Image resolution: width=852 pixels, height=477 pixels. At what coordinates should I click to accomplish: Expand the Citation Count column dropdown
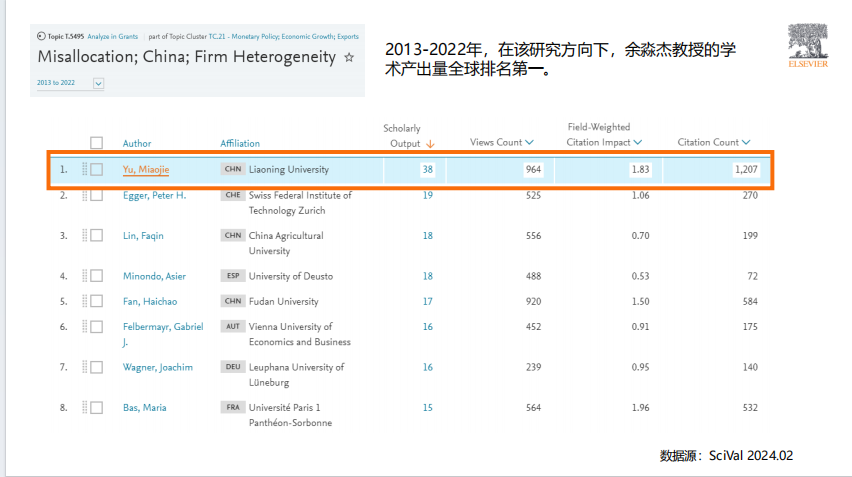click(x=746, y=142)
